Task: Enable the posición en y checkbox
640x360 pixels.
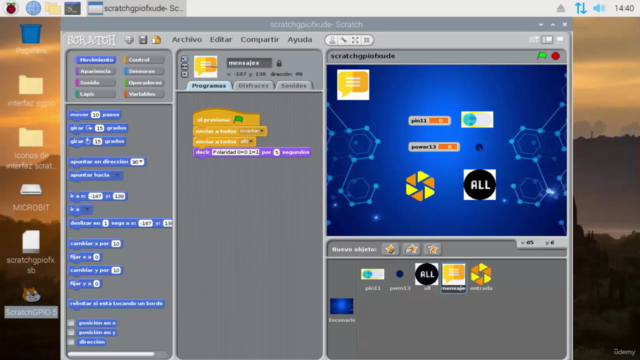Action: (71, 332)
